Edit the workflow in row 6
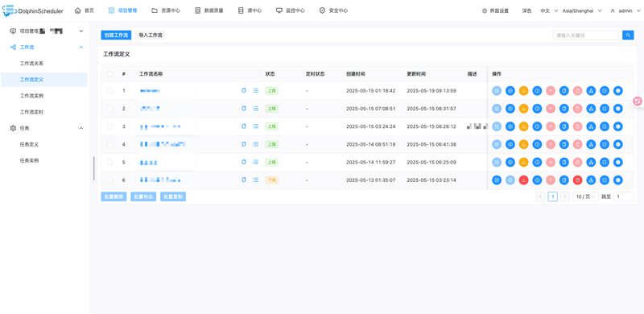 tap(497, 180)
